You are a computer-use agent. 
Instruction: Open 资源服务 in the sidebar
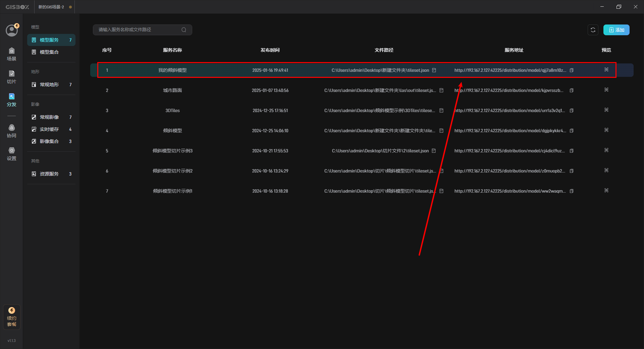pyautogui.click(x=51, y=174)
